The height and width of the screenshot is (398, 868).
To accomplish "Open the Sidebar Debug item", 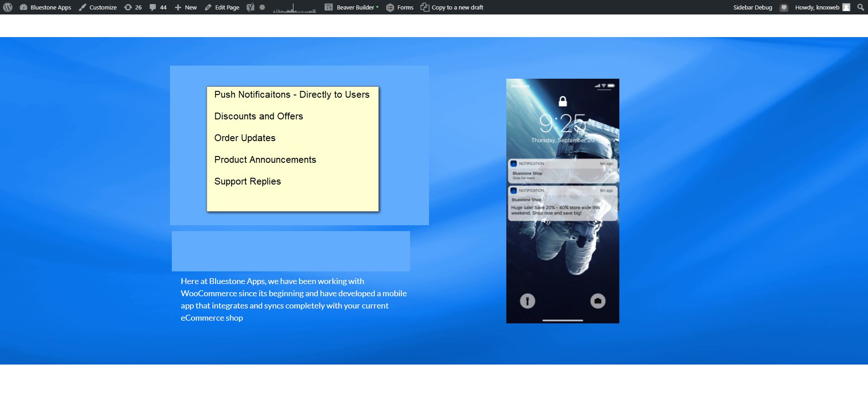I will tap(752, 7).
